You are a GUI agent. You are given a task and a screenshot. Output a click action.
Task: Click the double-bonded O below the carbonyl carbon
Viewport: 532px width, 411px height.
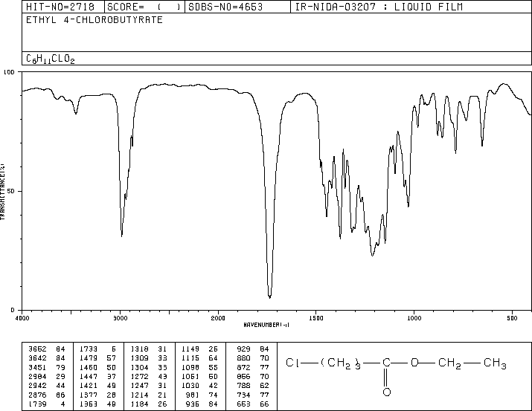click(x=387, y=392)
